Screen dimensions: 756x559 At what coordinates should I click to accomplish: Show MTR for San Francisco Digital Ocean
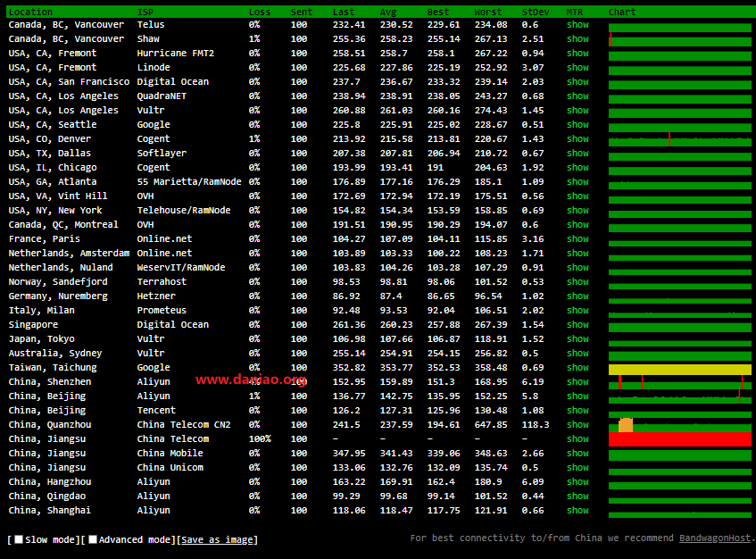(x=577, y=82)
